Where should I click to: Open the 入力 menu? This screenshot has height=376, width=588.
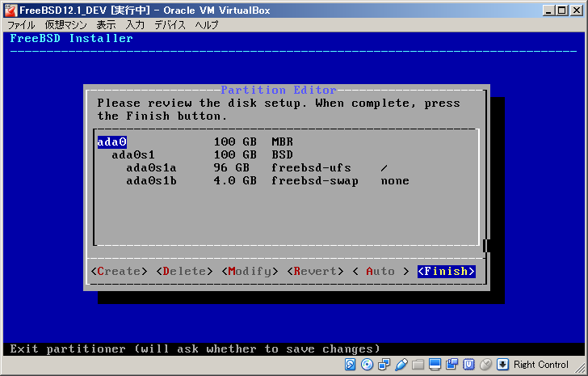(135, 25)
